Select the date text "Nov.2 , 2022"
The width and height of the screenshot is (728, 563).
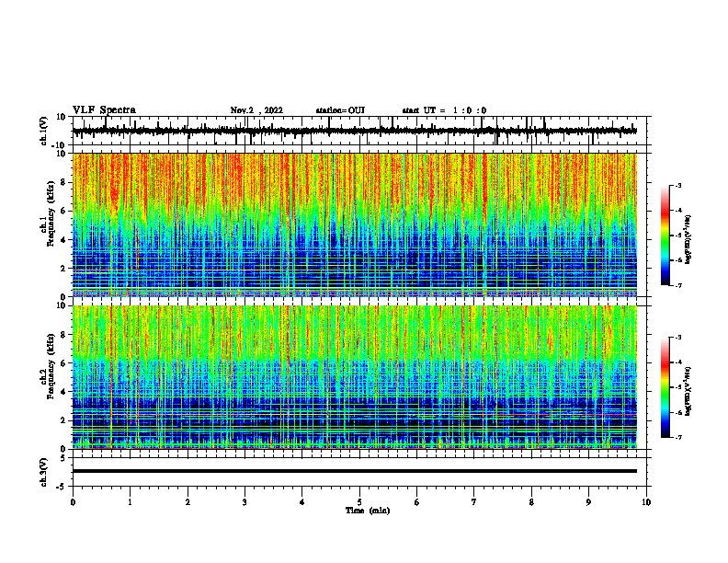(256, 110)
